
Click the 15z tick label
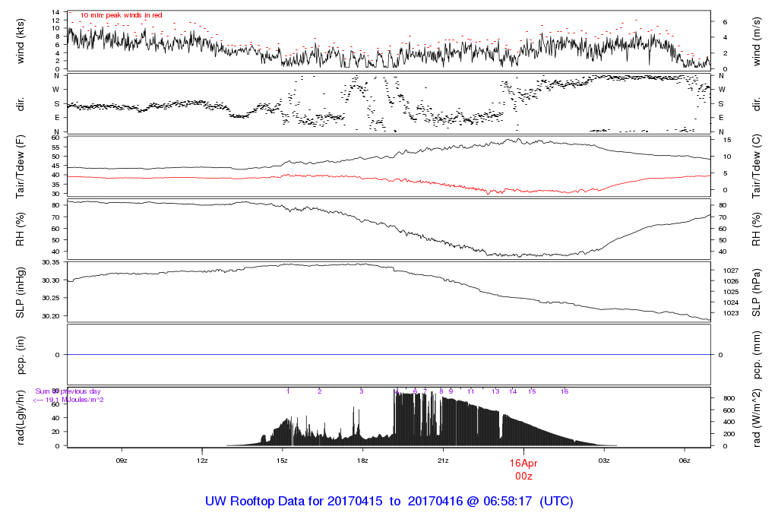(x=283, y=461)
